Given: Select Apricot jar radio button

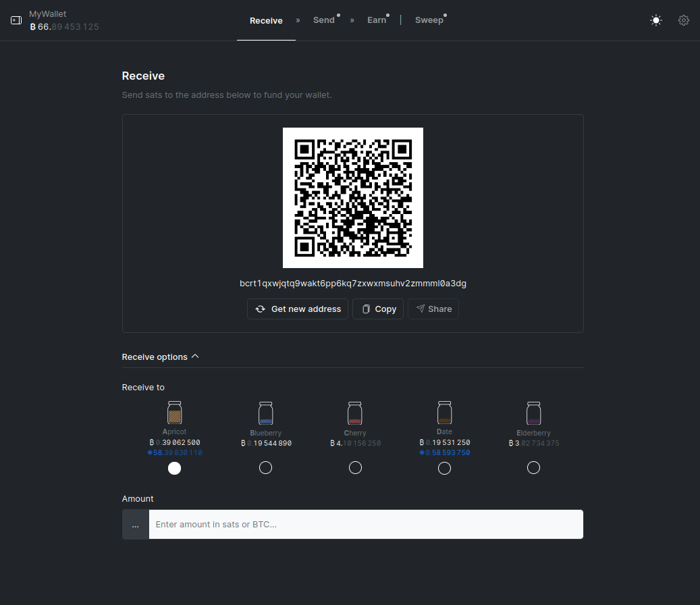Looking at the screenshot, I should 175,469.
